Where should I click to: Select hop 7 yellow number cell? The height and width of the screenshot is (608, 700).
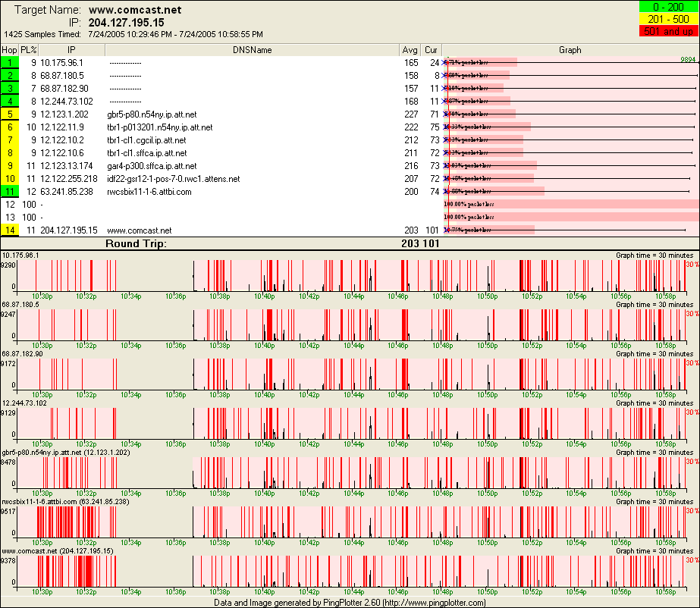click(x=10, y=140)
